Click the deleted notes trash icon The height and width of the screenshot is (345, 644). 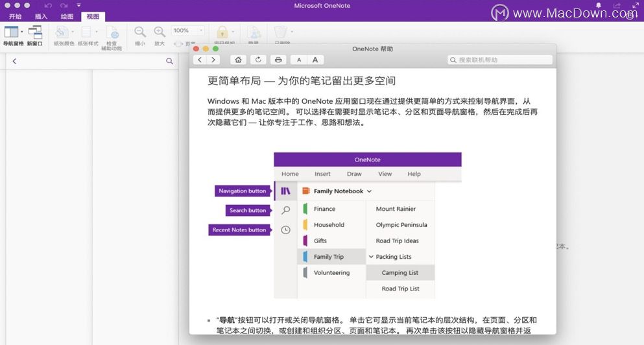click(x=281, y=32)
